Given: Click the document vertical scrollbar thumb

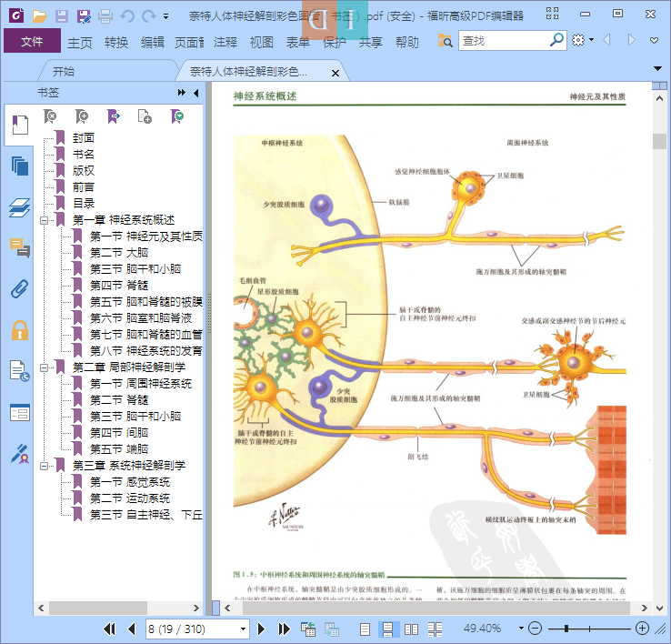Looking at the screenshot, I should (659, 141).
